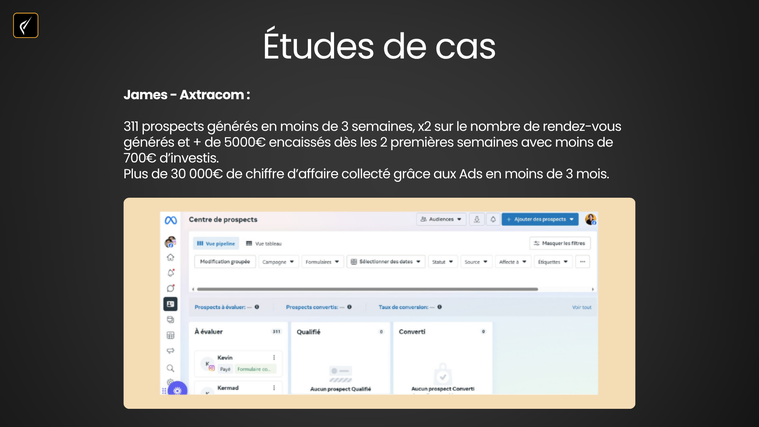Click the Masquer les filtres button
The width and height of the screenshot is (759, 427).
pos(560,244)
